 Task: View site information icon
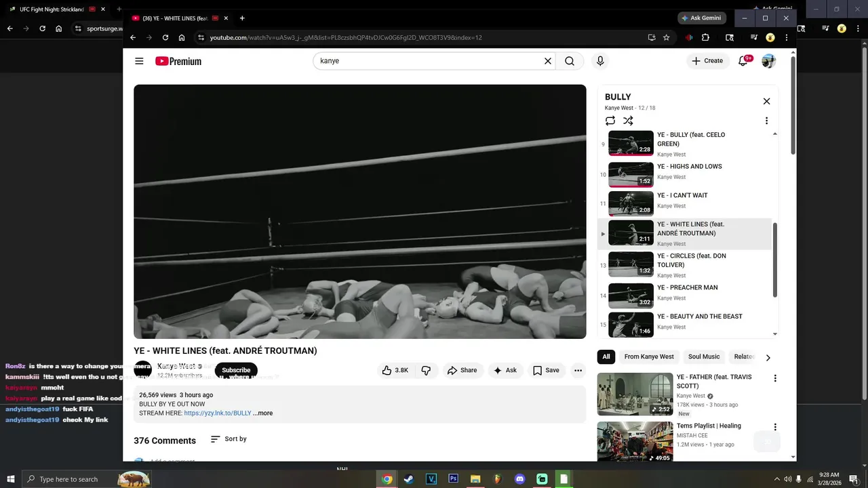[201, 37]
